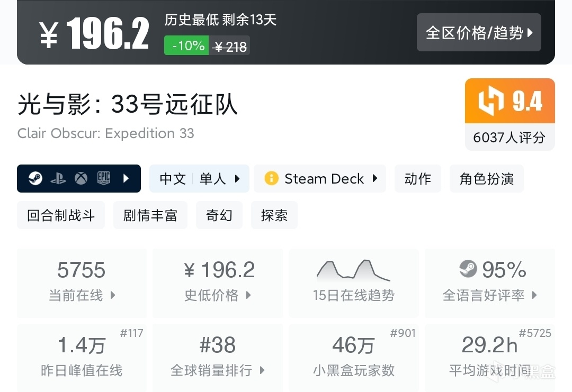The image size is (572, 392).
Task: Click the PlayStation platform icon
Action: tap(58, 179)
